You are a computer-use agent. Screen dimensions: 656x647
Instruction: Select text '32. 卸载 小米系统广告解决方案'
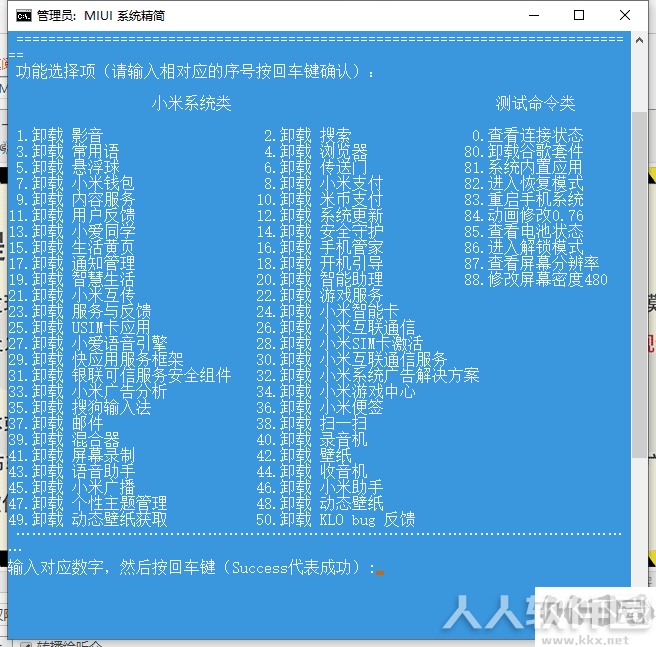368,375
